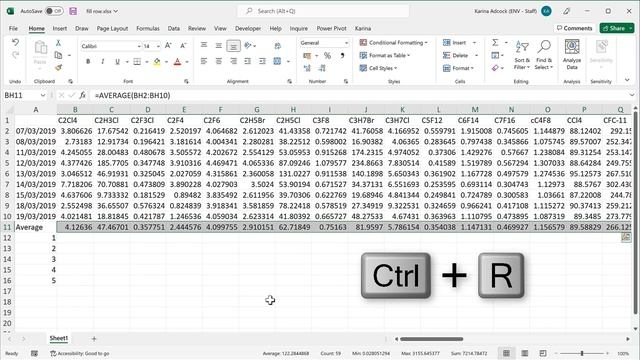The width and height of the screenshot is (640, 360).
Task: Click the Fill Color bucket icon
Action: click(157, 62)
